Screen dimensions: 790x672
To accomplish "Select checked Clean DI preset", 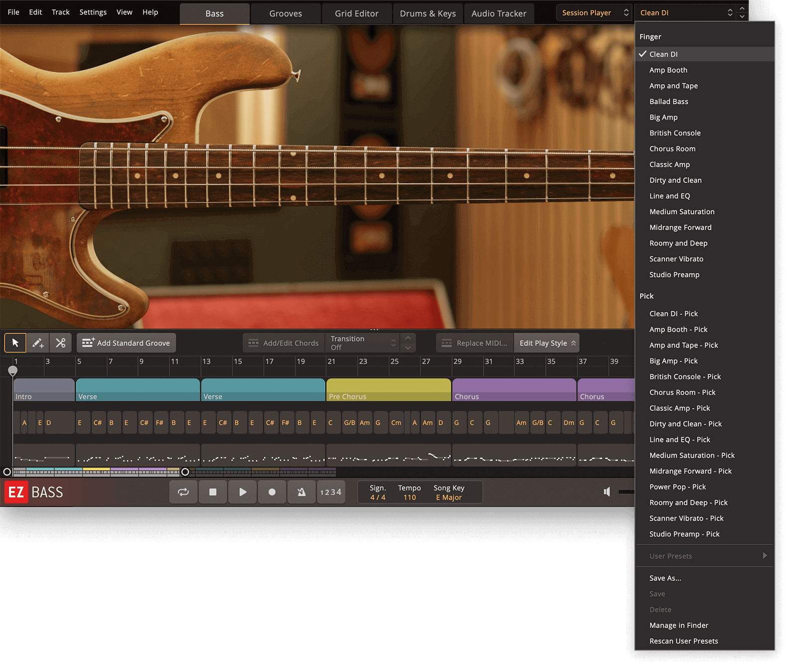I will (705, 54).
